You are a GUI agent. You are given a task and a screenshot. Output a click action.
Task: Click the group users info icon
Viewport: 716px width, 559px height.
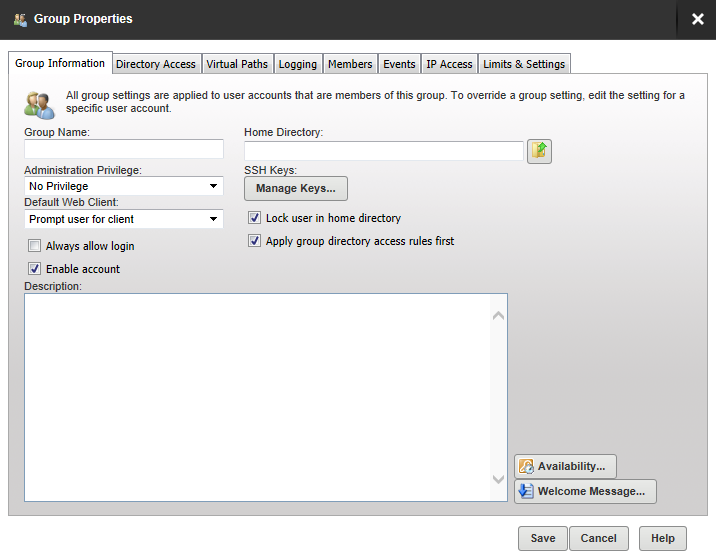click(x=39, y=102)
